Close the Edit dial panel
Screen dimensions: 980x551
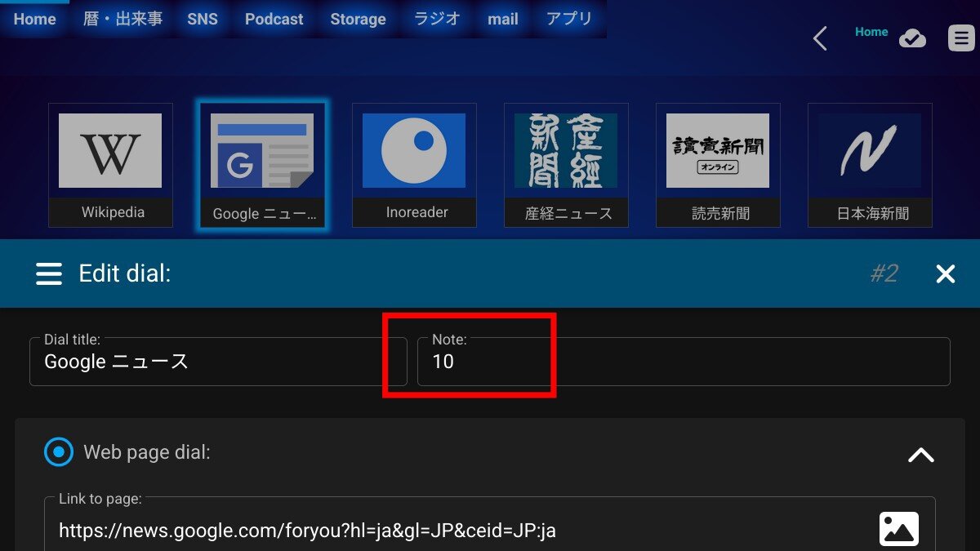[946, 273]
